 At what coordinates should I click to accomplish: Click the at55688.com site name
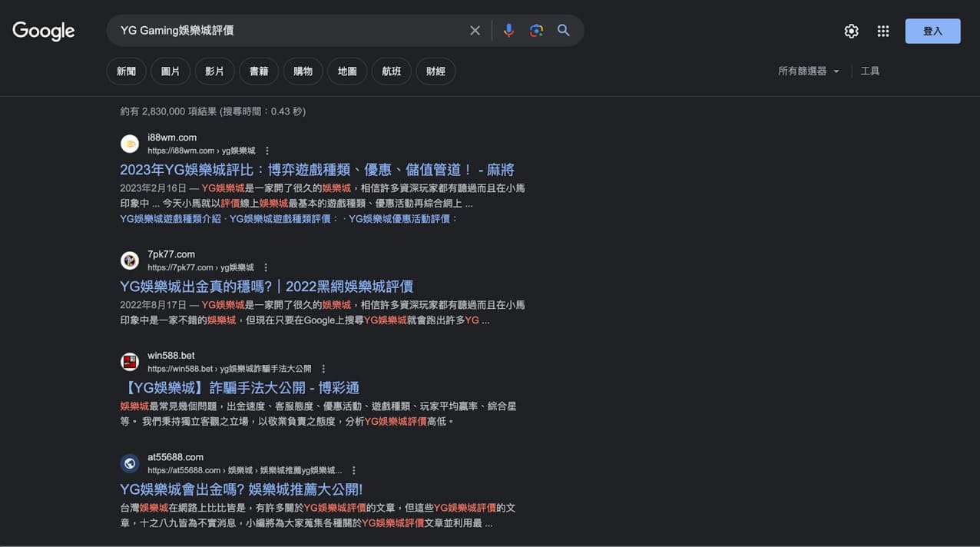click(x=175, y=457)
